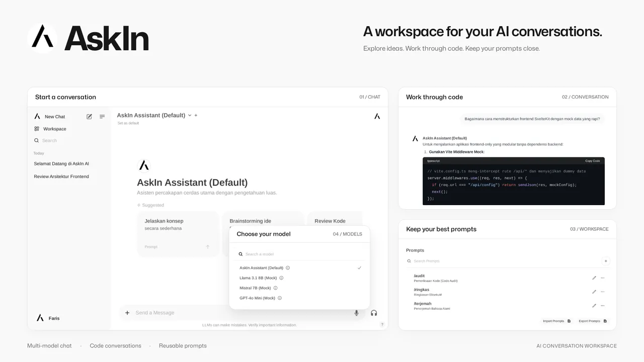Viewport: 644px width, 362px height.
Task: Expand the AskIn Assistant (Default) model chevron
Action: 190,116
